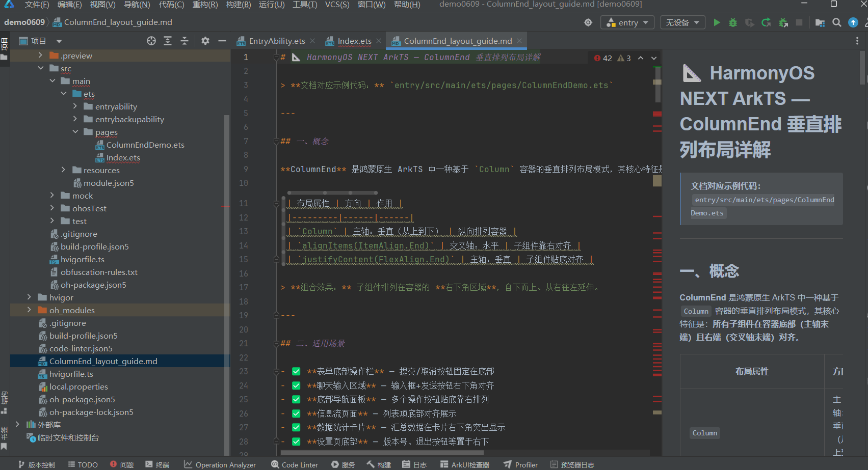This screenshot has height=470, width=868.
Task: Click the red 42 errors indicator
Action: pyautogui.click(x=603, y=58)
